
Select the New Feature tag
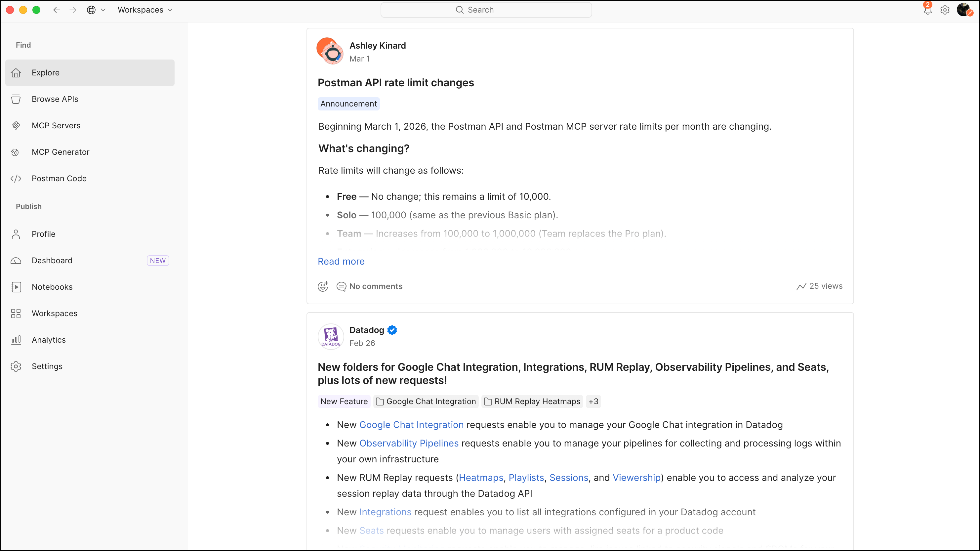coord(344,402)
